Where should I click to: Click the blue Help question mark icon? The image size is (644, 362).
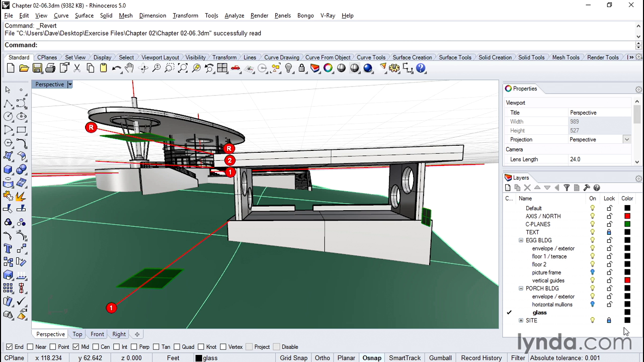[421, 68]
